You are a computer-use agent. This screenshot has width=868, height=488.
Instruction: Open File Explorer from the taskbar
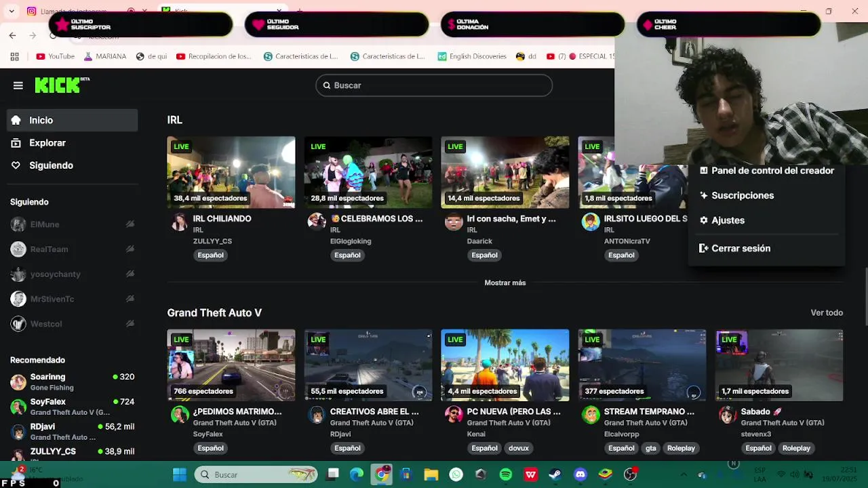[x=431, y=474]
